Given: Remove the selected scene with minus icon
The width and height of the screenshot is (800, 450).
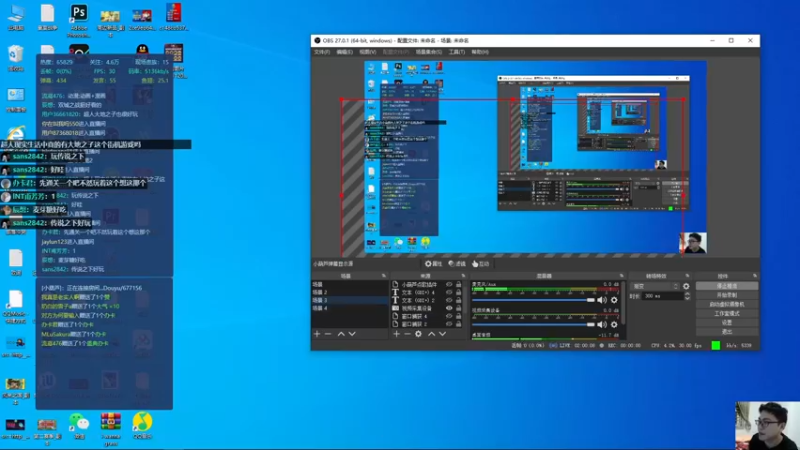Looking at the screenshot, I should (x=328, y=334).
